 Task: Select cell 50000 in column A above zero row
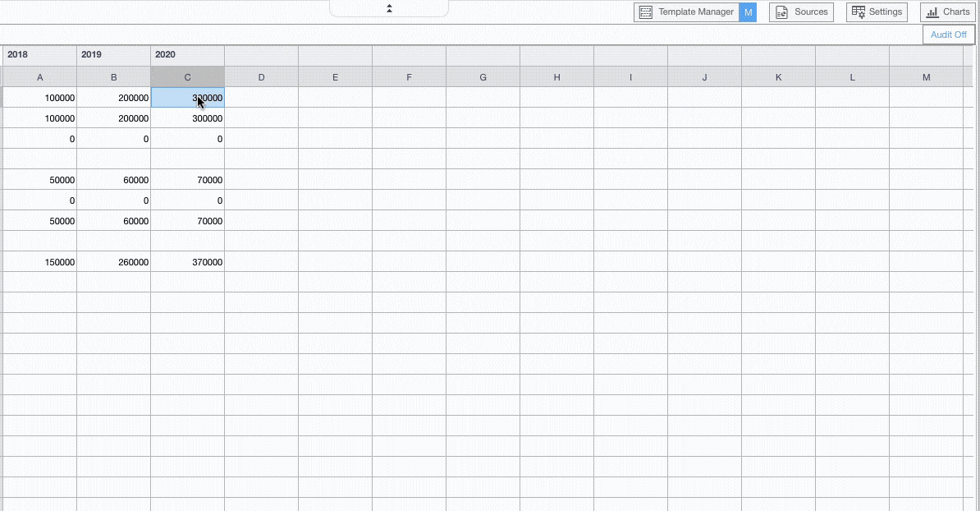coord(40,179)
